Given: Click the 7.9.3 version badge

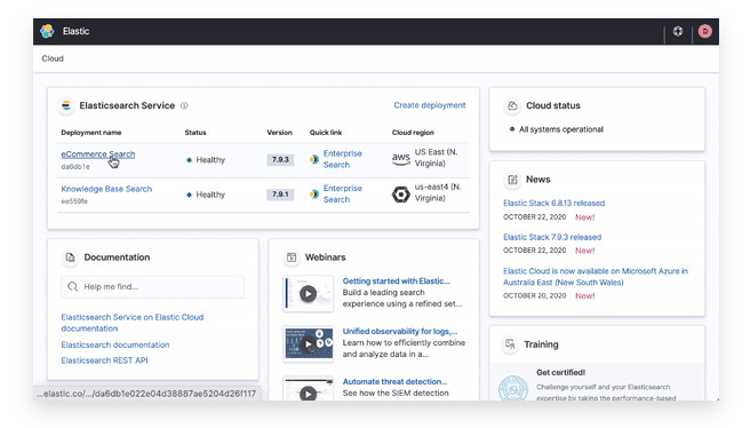Looking at the screenshot, I should click(280, 159).
